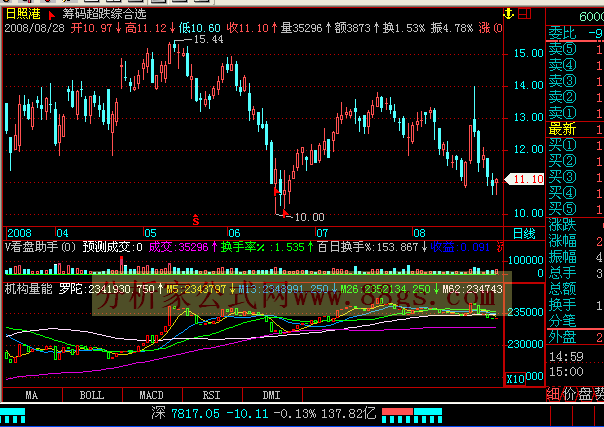Click the red S marker below the chart
Viewport: 604px width, 427px height.
tap(196, 220)
